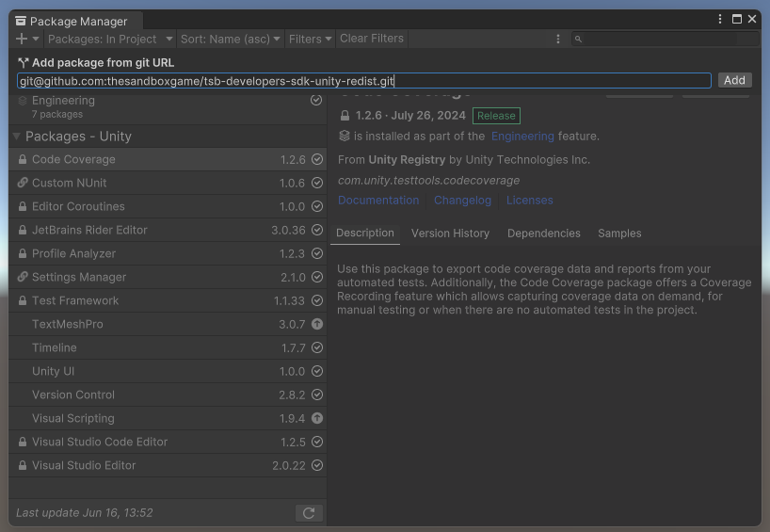Click the green Release tag
This screenshot has height=532, width=770.
tap(496, 116)
